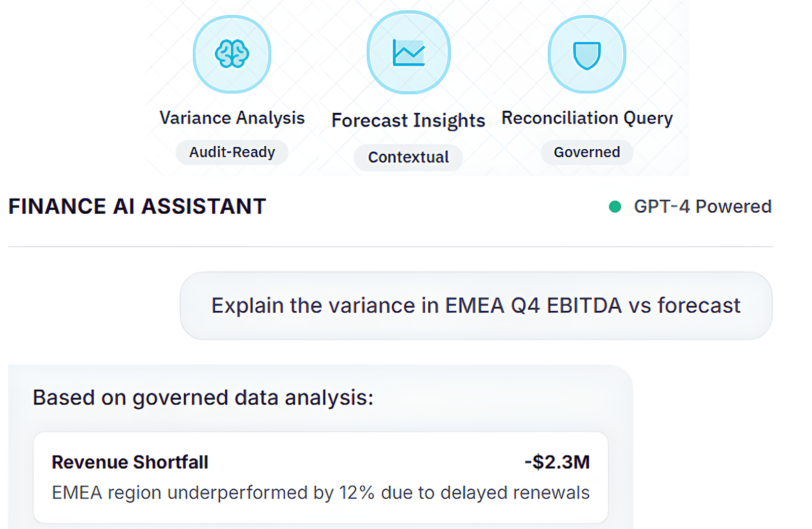Click the Audit-Ready badge
The image size is (812, 529).
232,152
